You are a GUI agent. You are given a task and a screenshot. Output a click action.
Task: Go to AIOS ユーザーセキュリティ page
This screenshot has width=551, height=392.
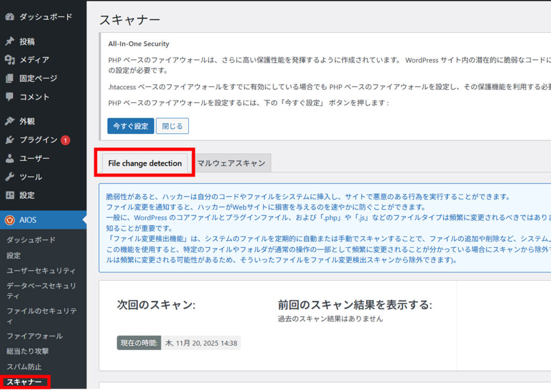41,270
